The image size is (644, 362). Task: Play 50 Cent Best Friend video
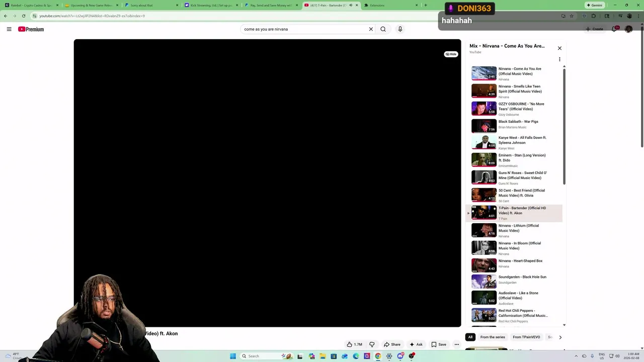tap(514, 195)
